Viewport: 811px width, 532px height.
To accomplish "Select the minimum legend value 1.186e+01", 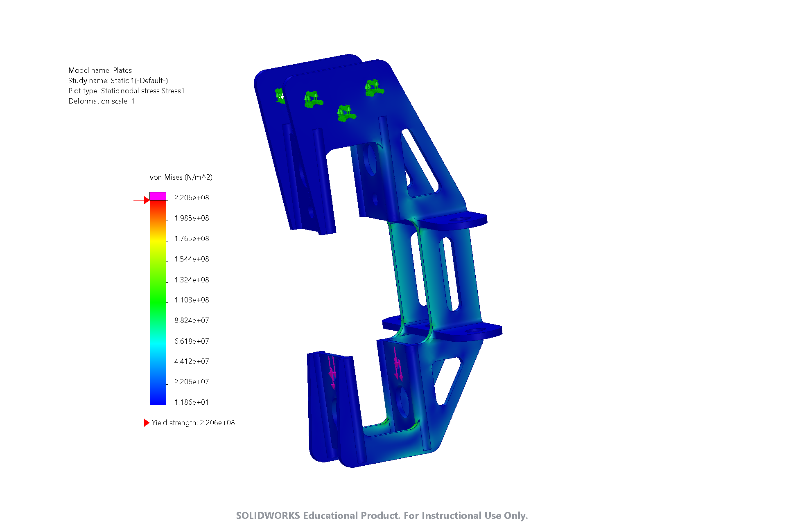I will [x=192, y=402].
